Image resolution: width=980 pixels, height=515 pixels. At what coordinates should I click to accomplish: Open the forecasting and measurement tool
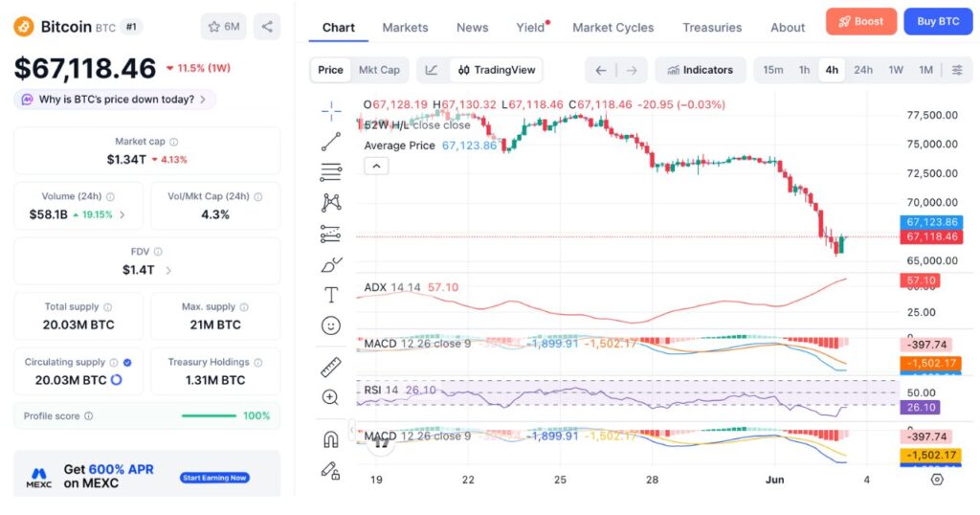[331, 234]
